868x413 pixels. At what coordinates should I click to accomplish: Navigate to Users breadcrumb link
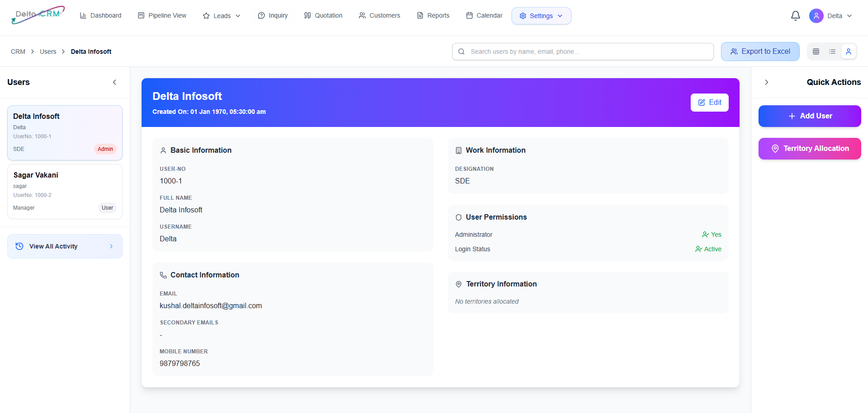[48, 52]
